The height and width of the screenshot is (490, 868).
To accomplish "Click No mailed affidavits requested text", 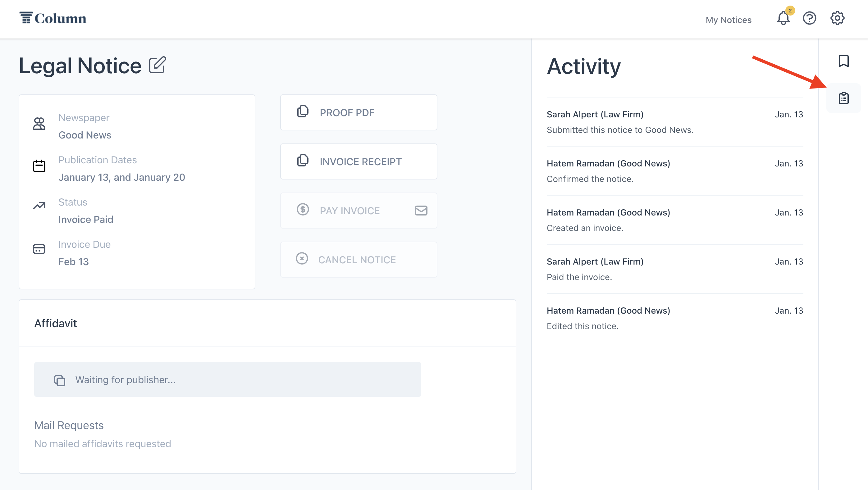I will 103,444.
